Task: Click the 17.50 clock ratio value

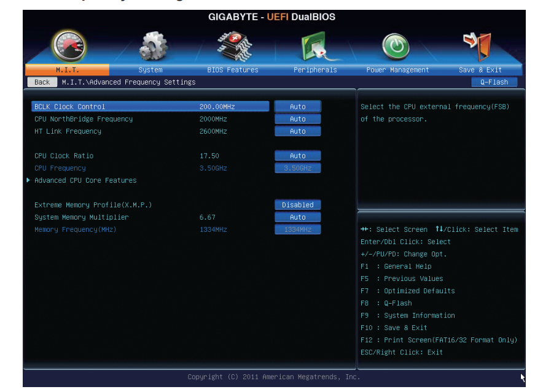Action: click(x=209, y=156)
